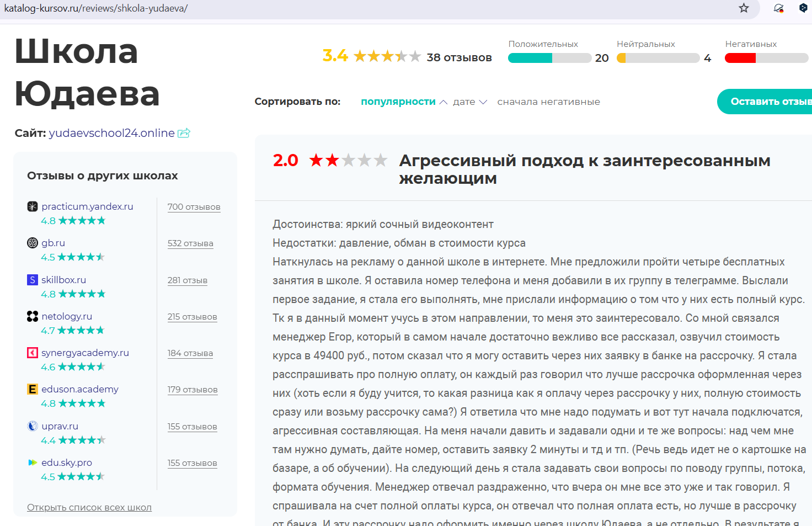Viewport: 812px width, 526px height.
Task: Click the Положительных green rating bar
Action: [x=549, y=58]
